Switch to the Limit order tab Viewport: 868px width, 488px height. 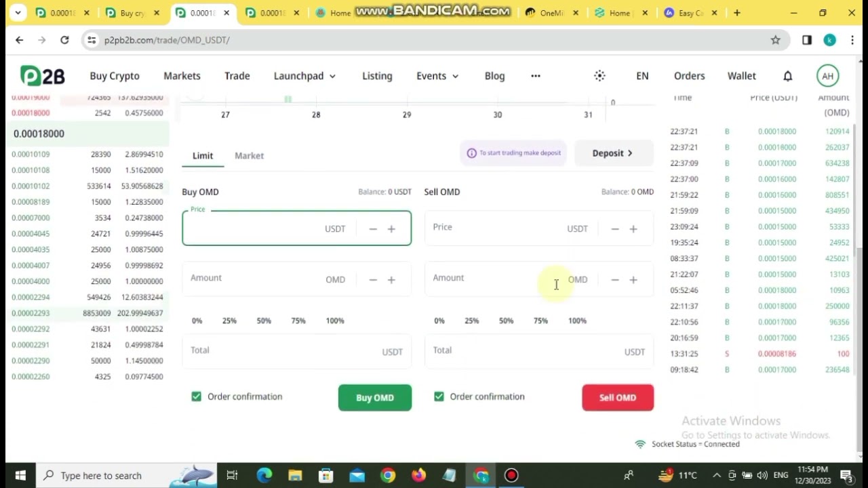click(203, 156)
